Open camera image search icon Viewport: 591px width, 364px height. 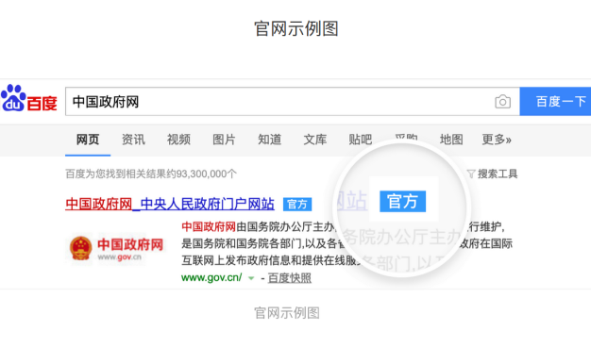pyautogui.click(x=502, y=102)
